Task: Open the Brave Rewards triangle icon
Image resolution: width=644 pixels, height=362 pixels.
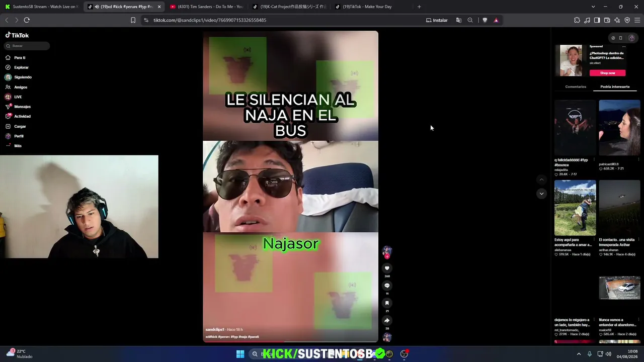Action: click(x=496, y=20)
